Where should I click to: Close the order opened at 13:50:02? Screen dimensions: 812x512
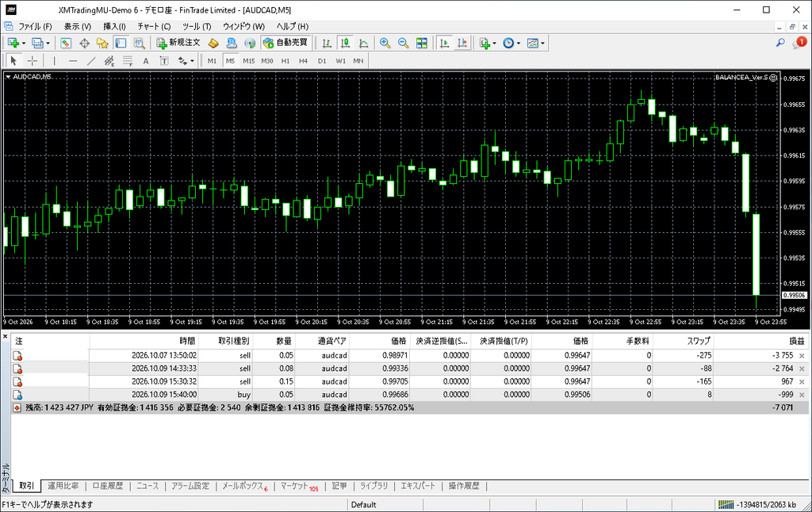(x=802, y=356)
